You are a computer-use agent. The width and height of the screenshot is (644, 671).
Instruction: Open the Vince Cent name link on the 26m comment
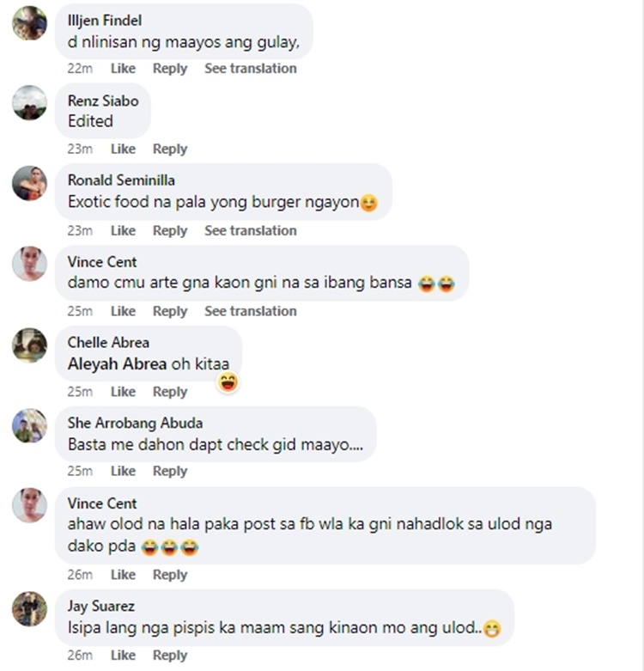[102, 503]
